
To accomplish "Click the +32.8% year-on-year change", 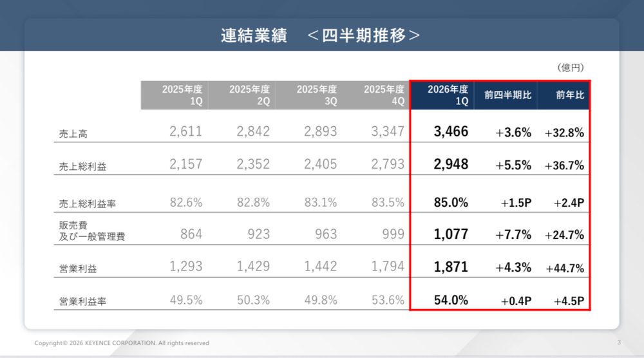I will coord(564,133).
